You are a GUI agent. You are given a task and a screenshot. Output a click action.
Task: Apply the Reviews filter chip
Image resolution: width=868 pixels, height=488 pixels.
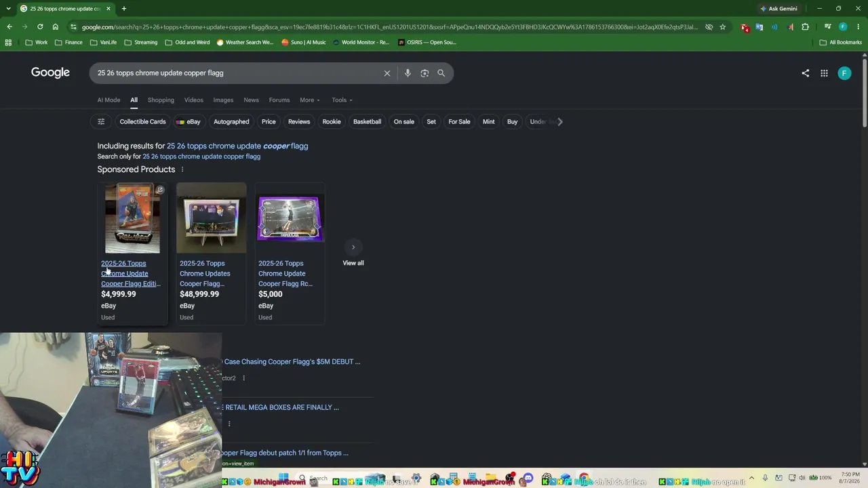pos(299,122)
